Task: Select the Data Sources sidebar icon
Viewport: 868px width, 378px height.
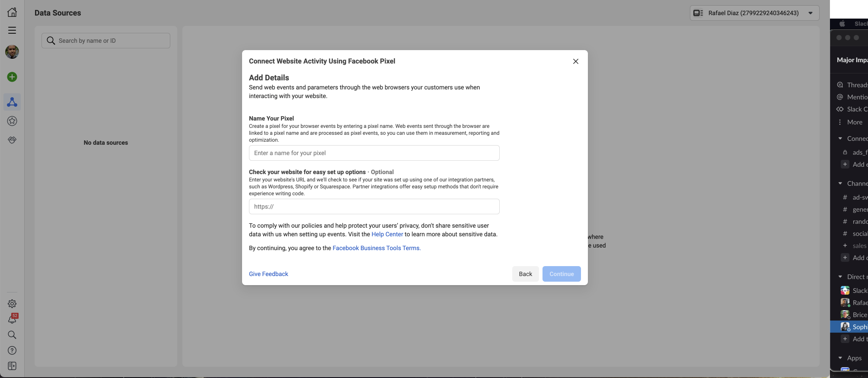Action: pyautogui.click(x=12, y=102)
